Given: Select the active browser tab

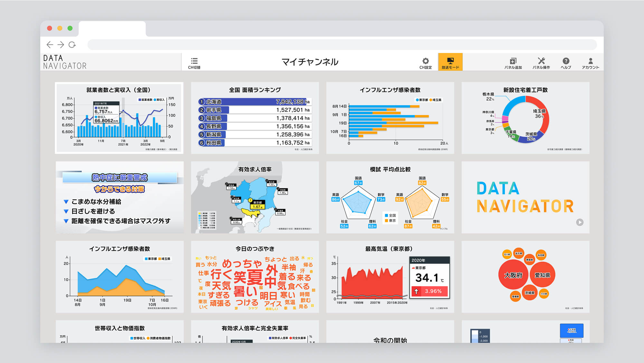Looking at the screenshot, I should [112, 29].
